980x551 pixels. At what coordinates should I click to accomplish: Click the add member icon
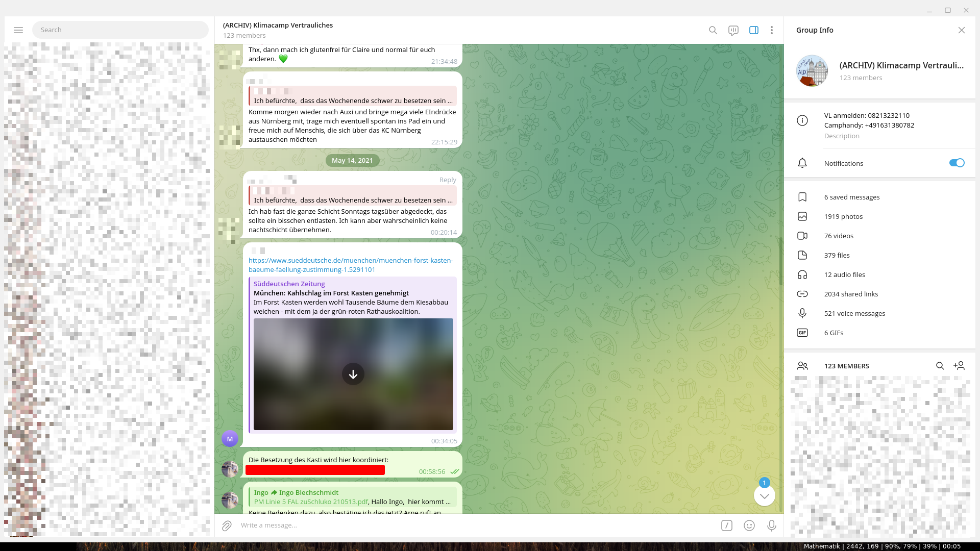click(959, 366)
